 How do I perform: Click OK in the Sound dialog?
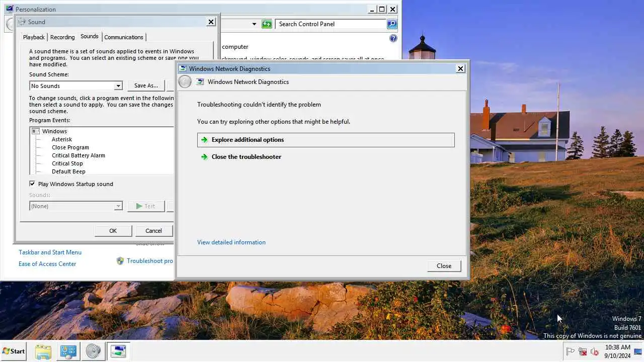click(113, 231)
